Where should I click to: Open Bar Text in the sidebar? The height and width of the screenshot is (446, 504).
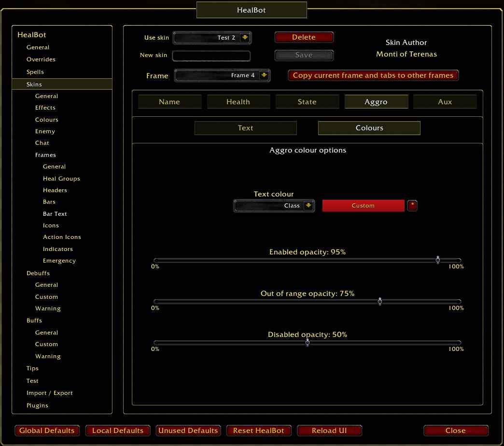(55, 214)
